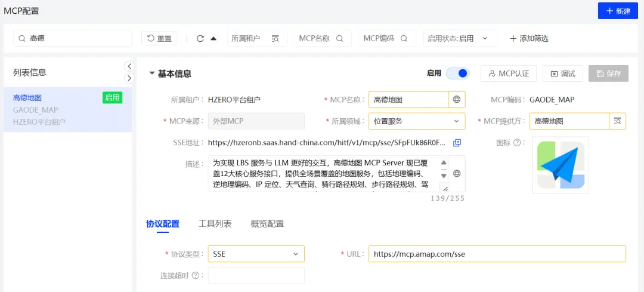This screenshot has width=644, height=292.
Task: Click description scrollbar up arrow
Action: point(444,162)
